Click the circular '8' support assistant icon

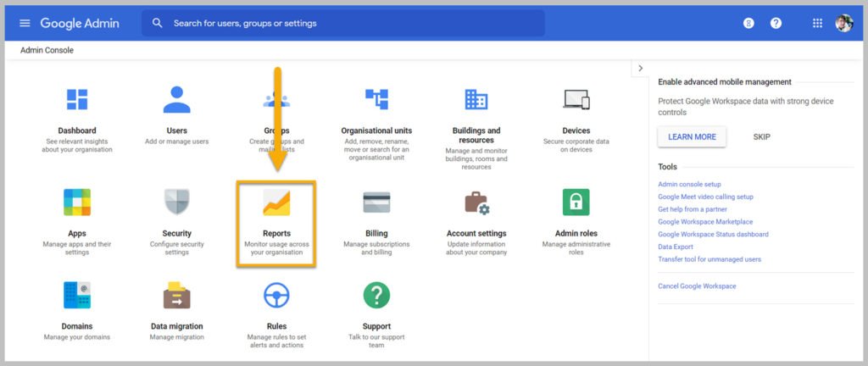(x=748, y=23)
